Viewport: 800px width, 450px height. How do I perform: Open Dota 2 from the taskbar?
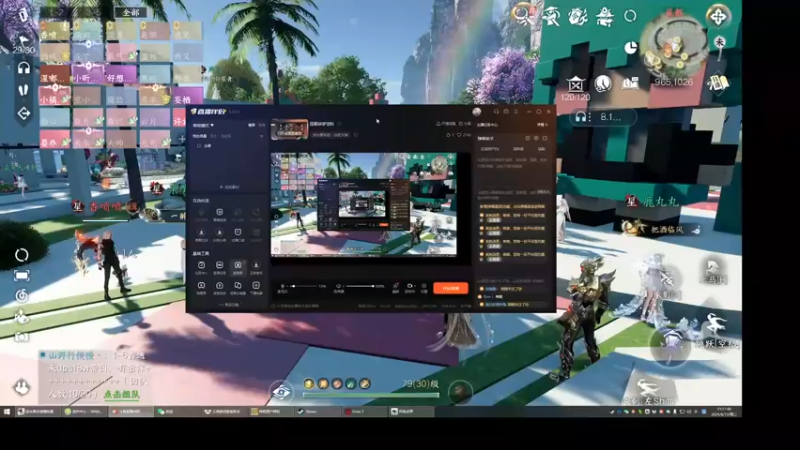pyautogui.click(x=363, y=411)
